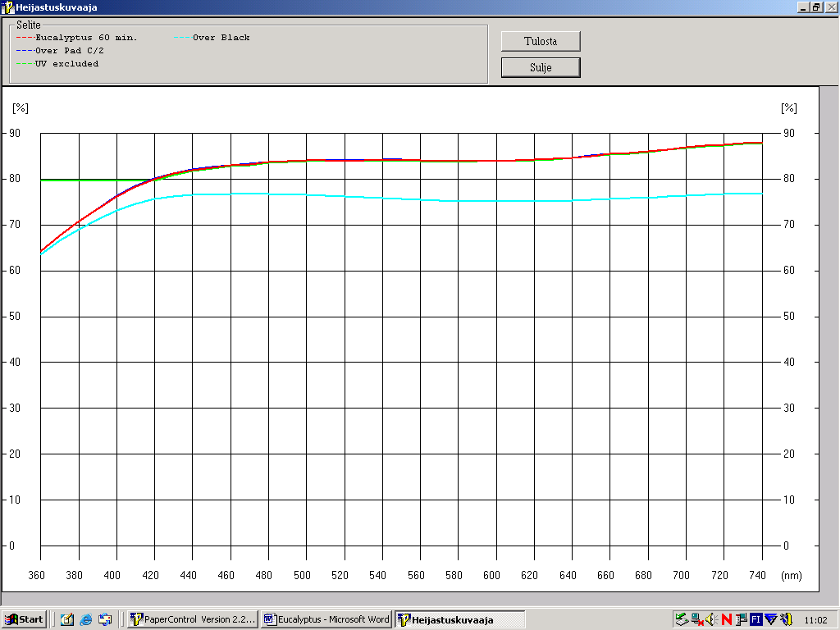Switch to PaperControl Version 2.2 taskbar window
Image resolution: width=840 pixels, height=630 pixels.
pyautogui.click(x=193, y=619)
